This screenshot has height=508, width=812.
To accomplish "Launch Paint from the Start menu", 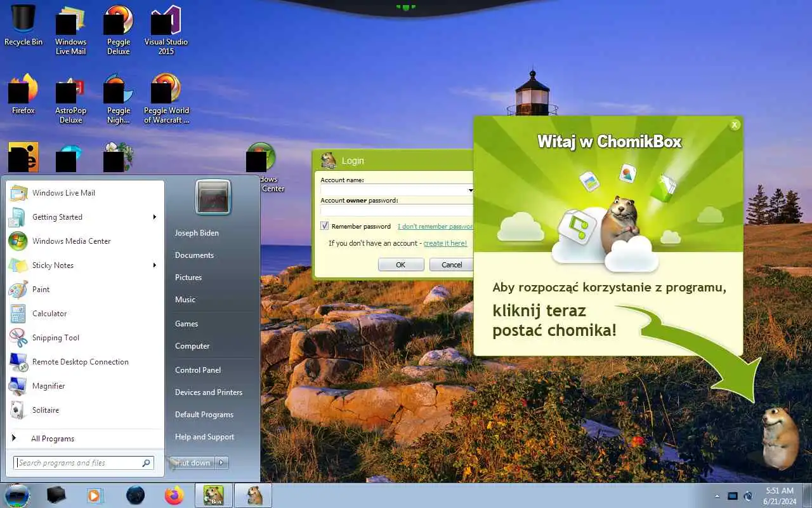I will click(86, 290).
